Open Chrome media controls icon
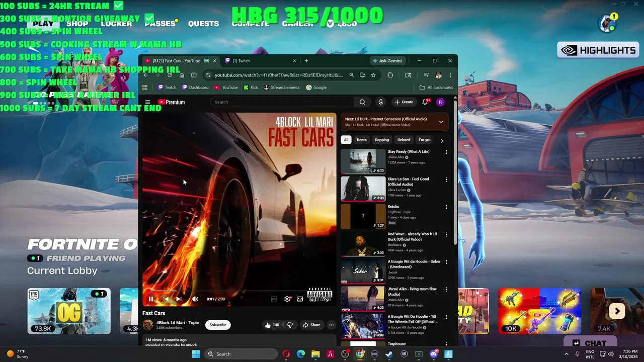Viewport: 644px width, 362px height. pos(426,75)
